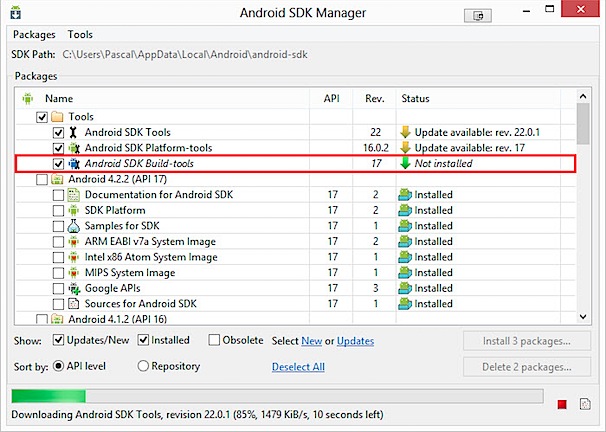The width and height of the screenshot is (606, 432).
Task: Expand the Android 4.1.2 (API 16) group
Action: click(x=27, y=319)
